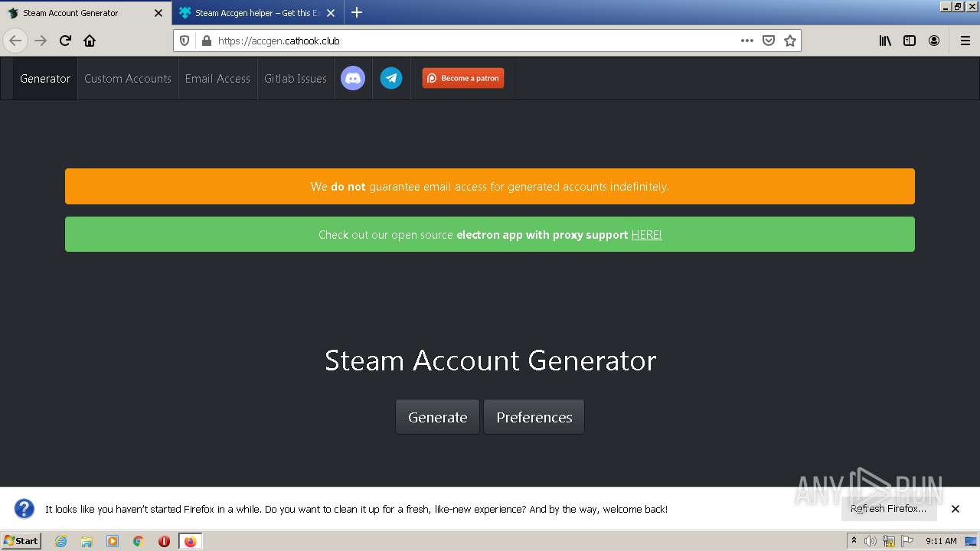Click the taskbar clock showing 9:11 AM
The height and width of the screenshot is (551, 980).
pyautogui.click(x=941, y=541)
